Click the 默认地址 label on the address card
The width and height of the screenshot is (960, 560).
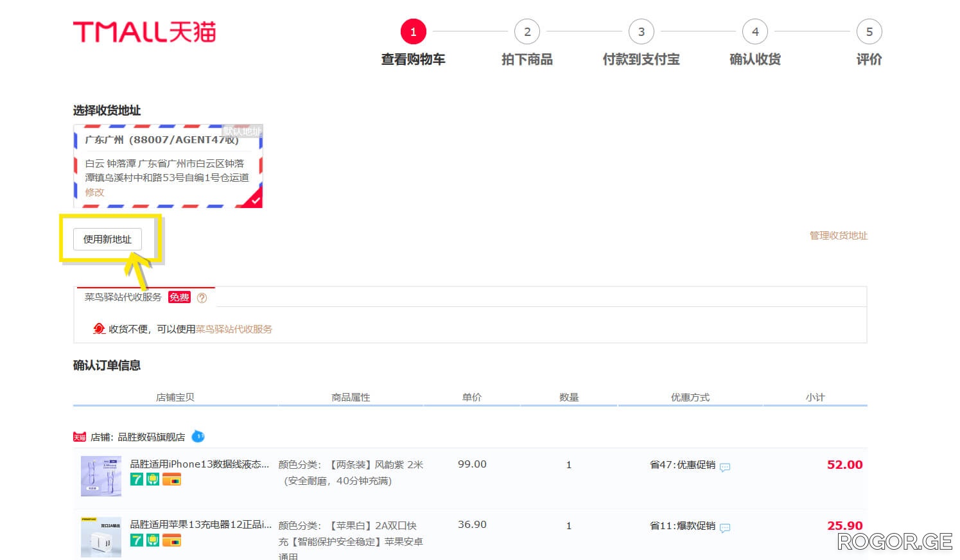point(242,131)
